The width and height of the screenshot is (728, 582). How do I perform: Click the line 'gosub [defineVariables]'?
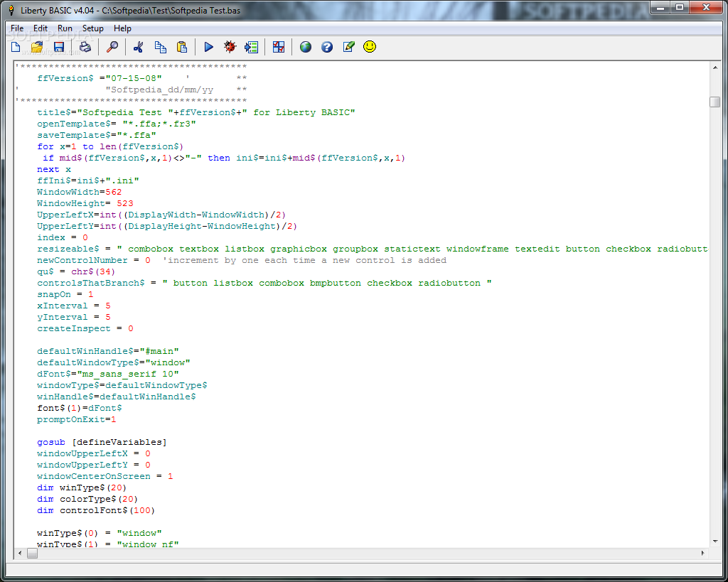coord(102,442)
